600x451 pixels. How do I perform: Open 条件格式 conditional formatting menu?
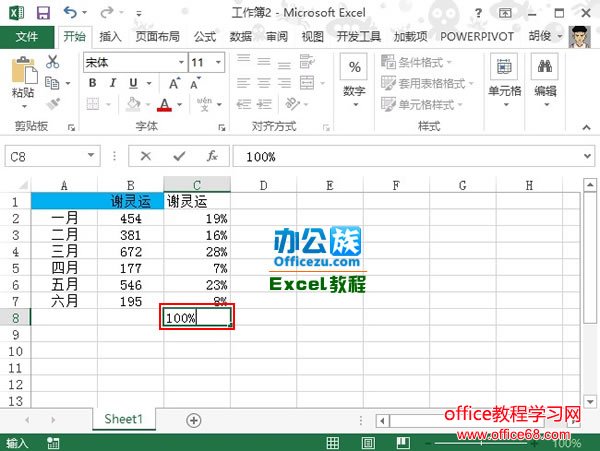coord(417,62)
